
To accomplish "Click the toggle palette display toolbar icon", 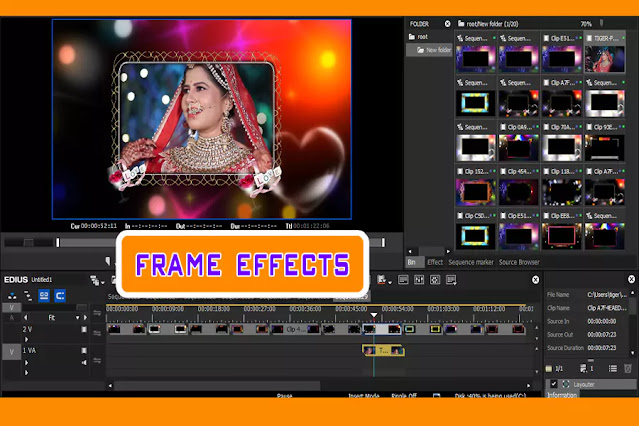I will [451, 280].
